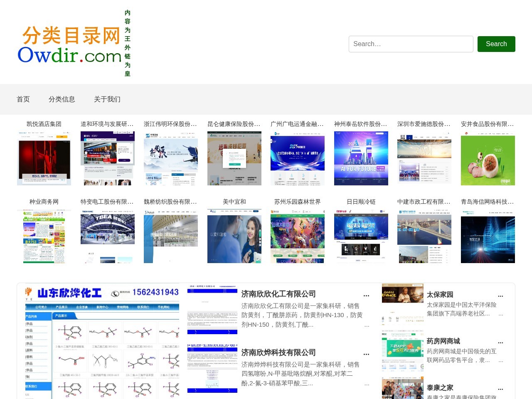Click thumbnail under 中建市政工程有限…
Viewport: 532px width, 399px height.
coord(424,236)
